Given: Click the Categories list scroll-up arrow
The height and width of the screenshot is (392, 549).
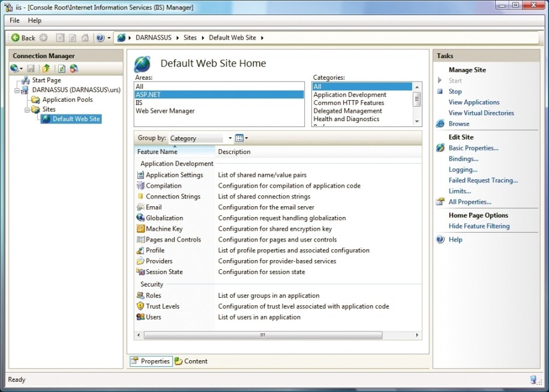Looking at the screenshot, I should (x=417, y=87).
